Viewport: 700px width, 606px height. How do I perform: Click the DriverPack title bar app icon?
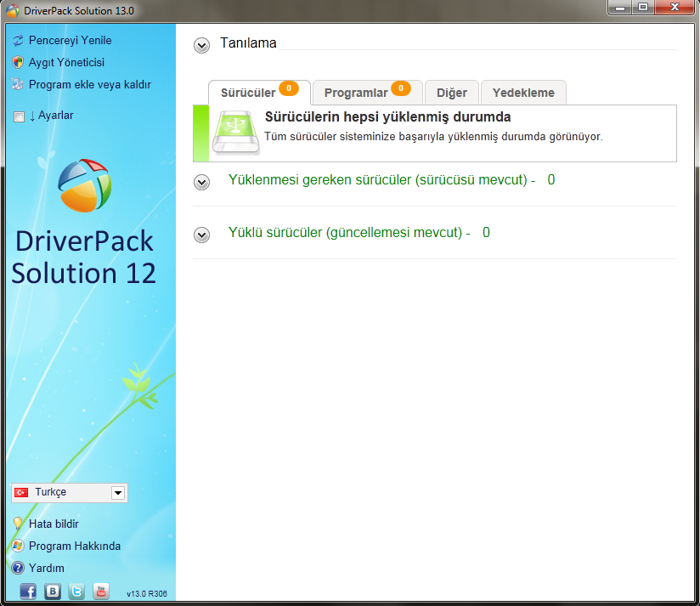[13, 11]
